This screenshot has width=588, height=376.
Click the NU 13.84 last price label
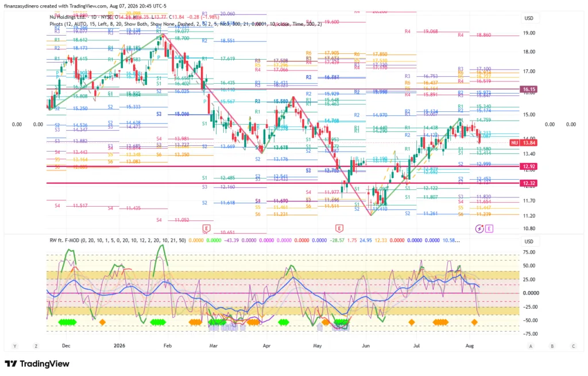(524, 142)
